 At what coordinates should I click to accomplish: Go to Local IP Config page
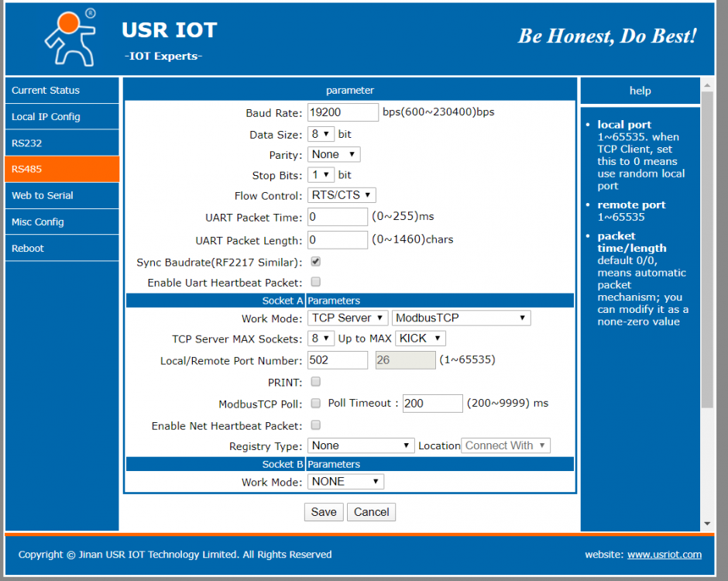(x=62, y=117)
